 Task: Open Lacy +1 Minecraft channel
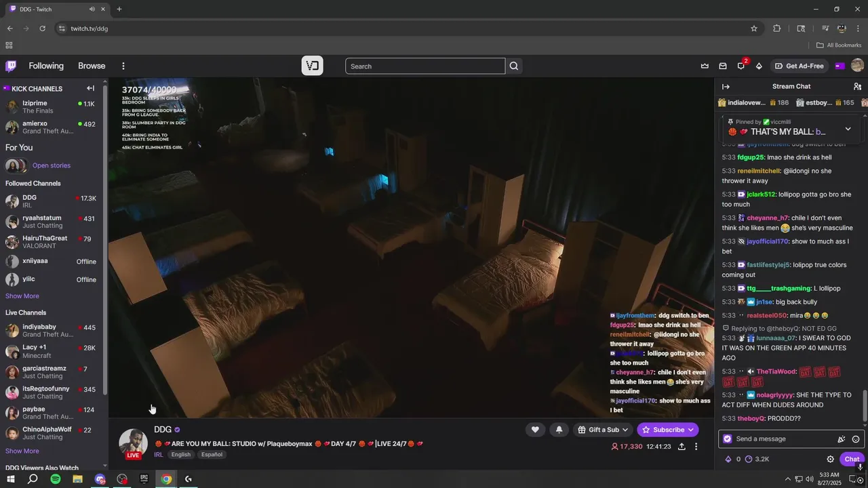[x=52, y=351]
